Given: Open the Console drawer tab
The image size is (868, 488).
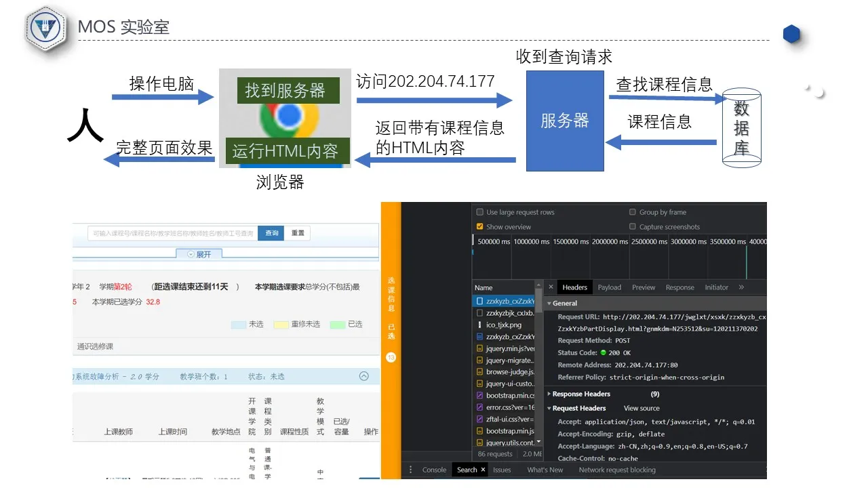Looking at the screenshot, I should 434,470.
